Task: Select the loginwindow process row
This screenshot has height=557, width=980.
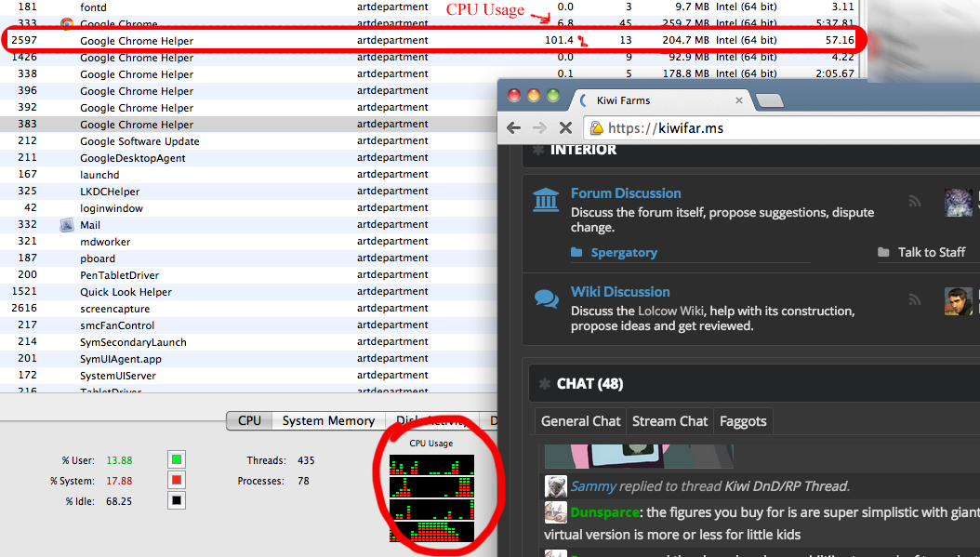Action: 249,208
